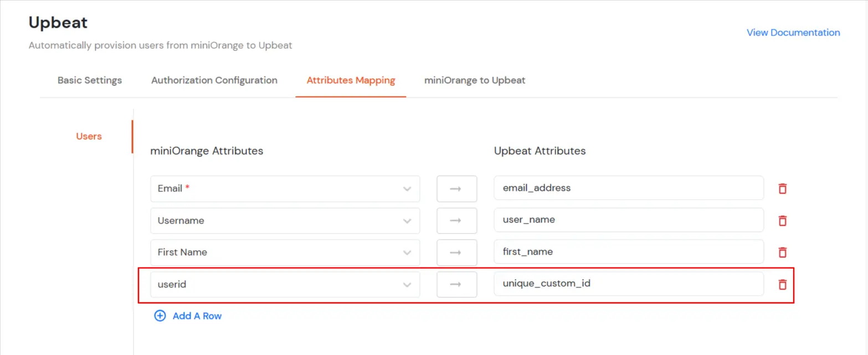Click the arrow button in the userid row
868x355 pixels.
(x=457, y=285)
